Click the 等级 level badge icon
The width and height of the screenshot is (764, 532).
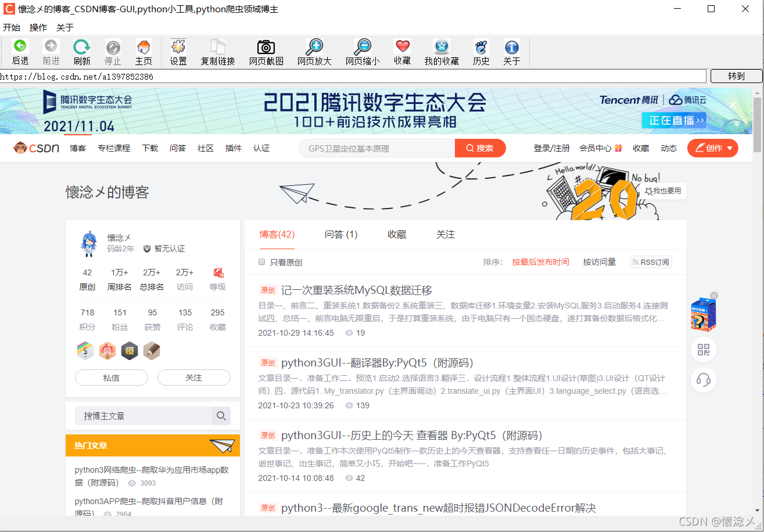[218, 272]
